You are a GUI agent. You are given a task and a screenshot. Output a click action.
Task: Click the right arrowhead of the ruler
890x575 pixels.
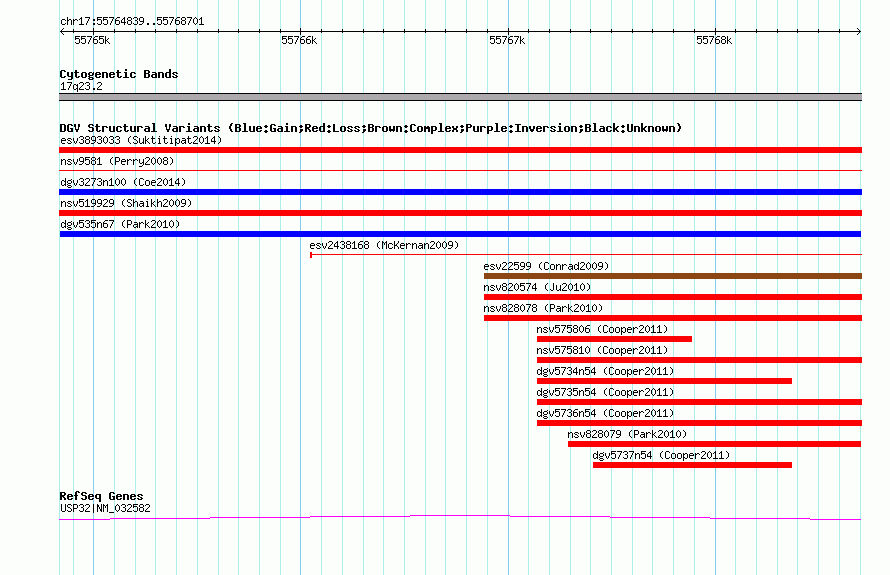[x=859, y=32]
